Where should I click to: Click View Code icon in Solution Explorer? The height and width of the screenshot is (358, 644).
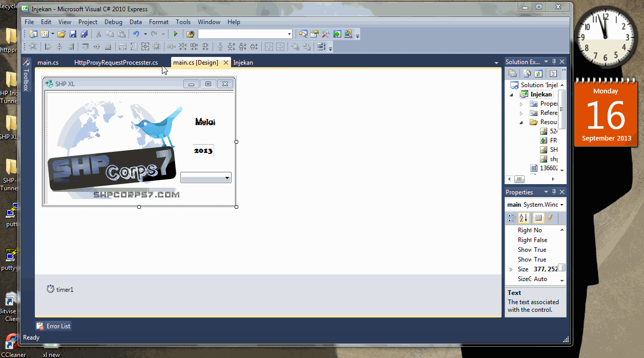[x=553, y=73]
